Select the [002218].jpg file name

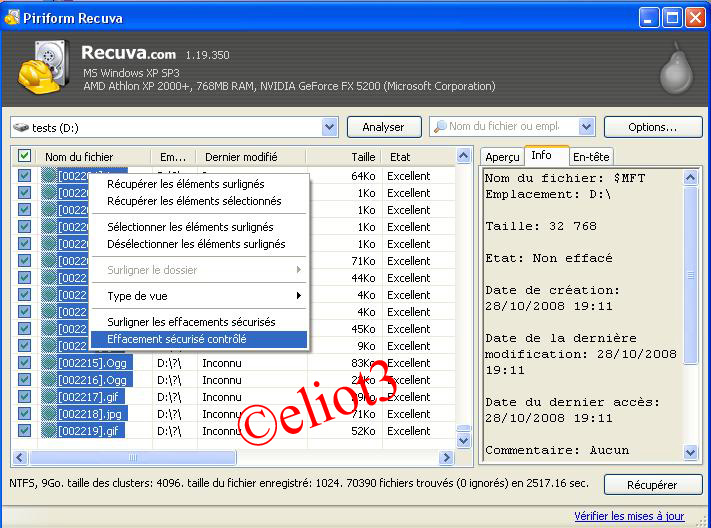[x=90, y=414]
